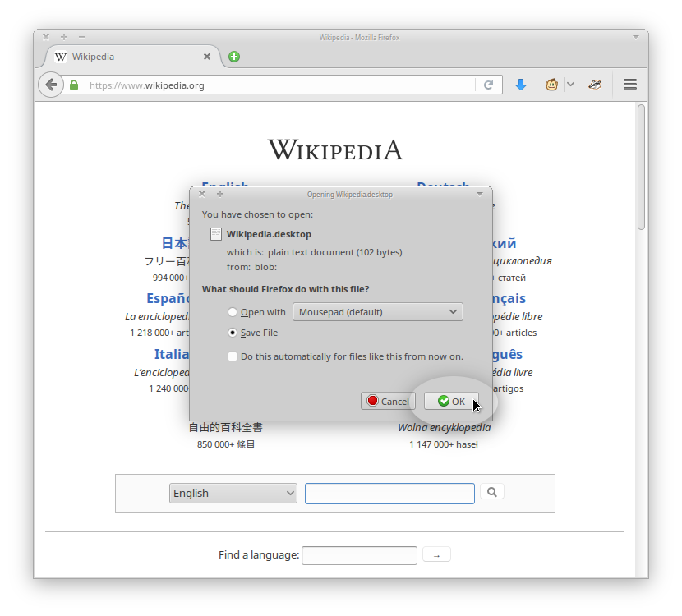Open the Japanese 日本語 Wikipedia link
682x616 pixels.
(x=175, y=242)
